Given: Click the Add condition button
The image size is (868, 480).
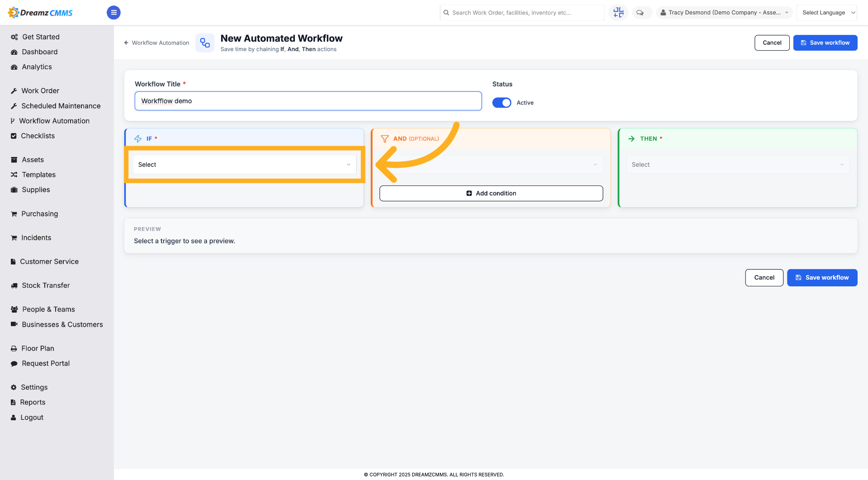Looking at the screenshot, I should point(491,193).
